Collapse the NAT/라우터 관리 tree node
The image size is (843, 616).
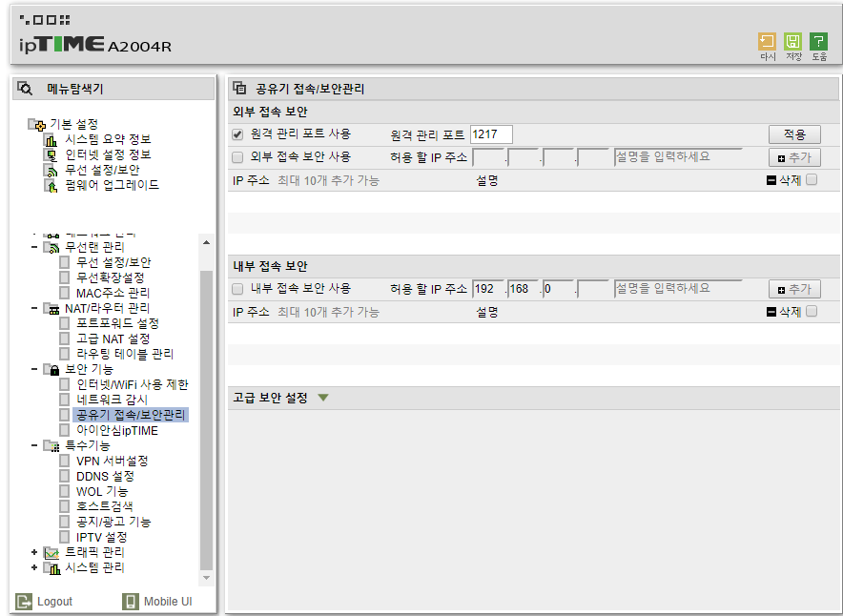(34, 308)
